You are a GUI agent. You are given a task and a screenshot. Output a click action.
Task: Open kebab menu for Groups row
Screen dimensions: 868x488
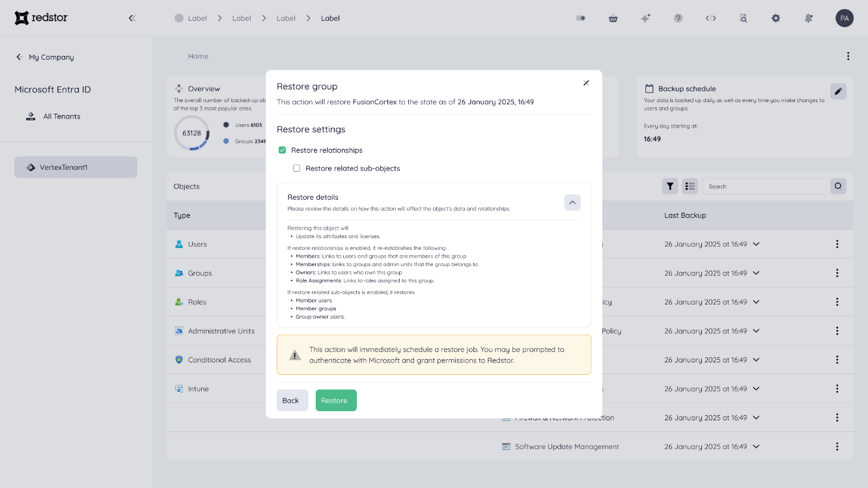tap(837, 273)
